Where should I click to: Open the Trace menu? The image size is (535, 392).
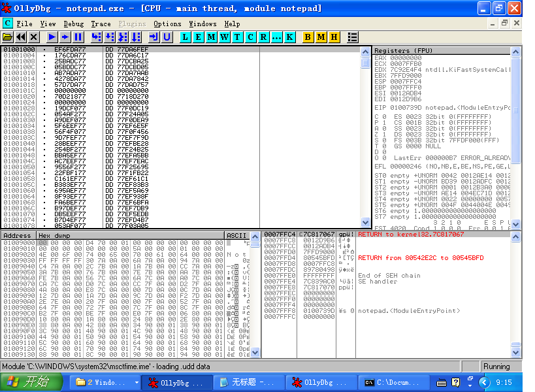[x=101, y=24]
